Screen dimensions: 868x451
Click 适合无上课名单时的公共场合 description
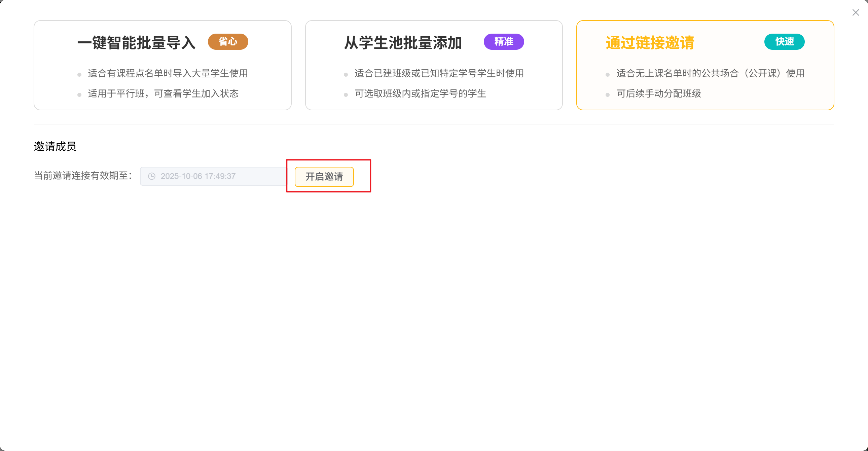click(x=710, y=73)
